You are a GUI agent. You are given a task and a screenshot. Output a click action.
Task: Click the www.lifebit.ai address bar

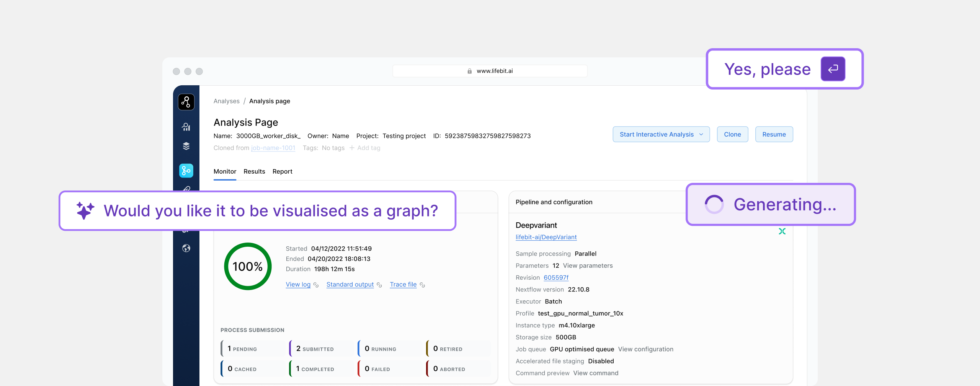(490, 71)
